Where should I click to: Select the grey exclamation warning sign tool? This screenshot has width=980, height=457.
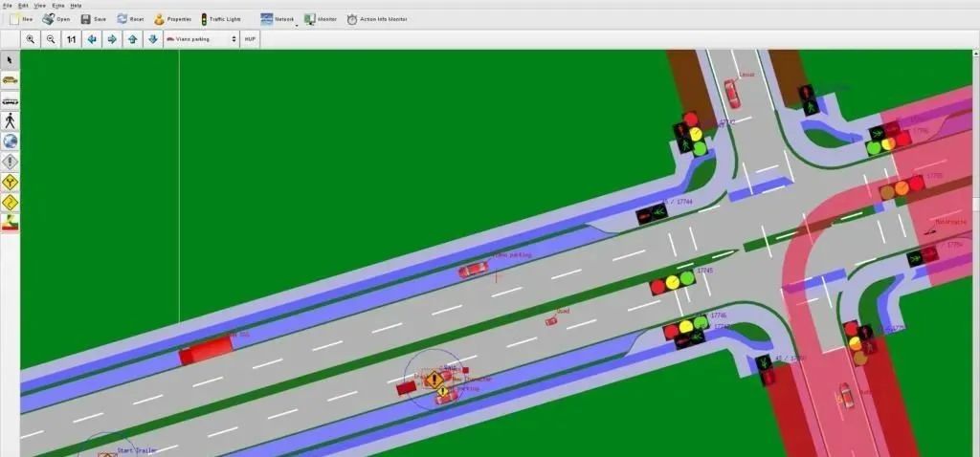point(10,163)
